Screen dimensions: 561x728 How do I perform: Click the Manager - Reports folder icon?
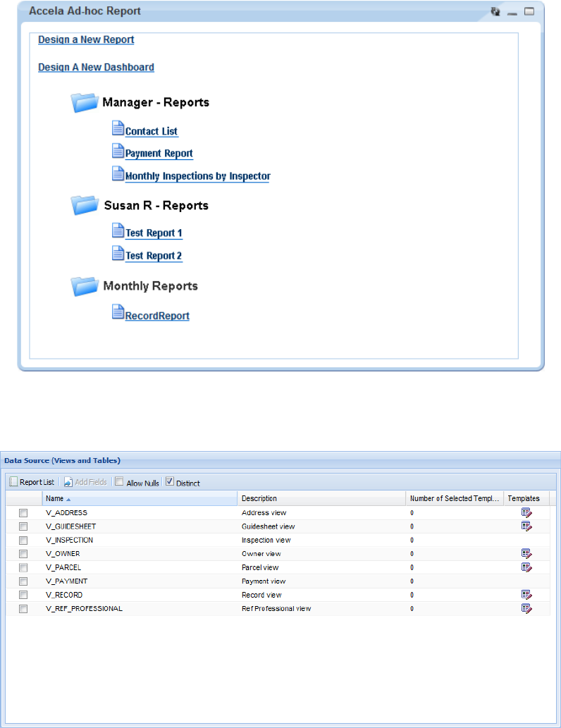85,103
